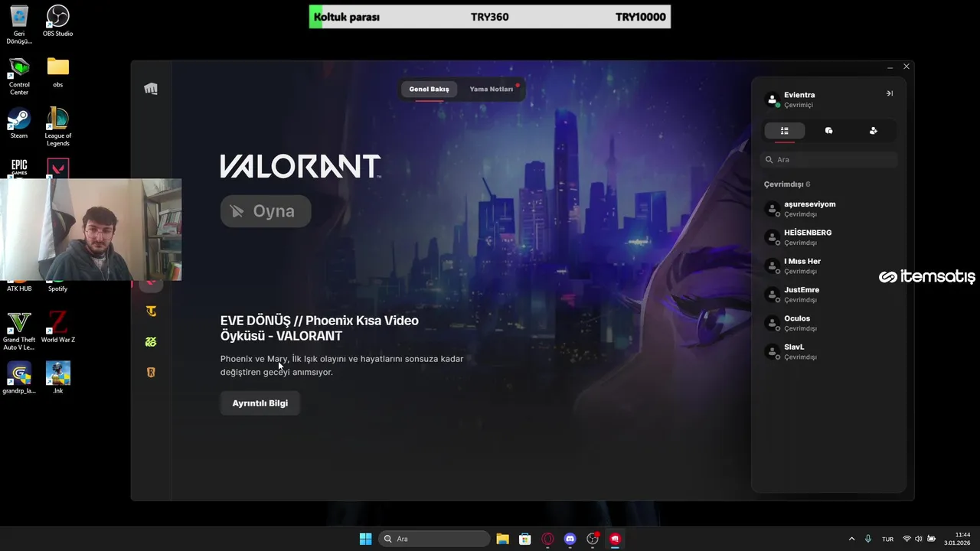
Task: Open Discord from the taskbar
Action: (570, 539)
